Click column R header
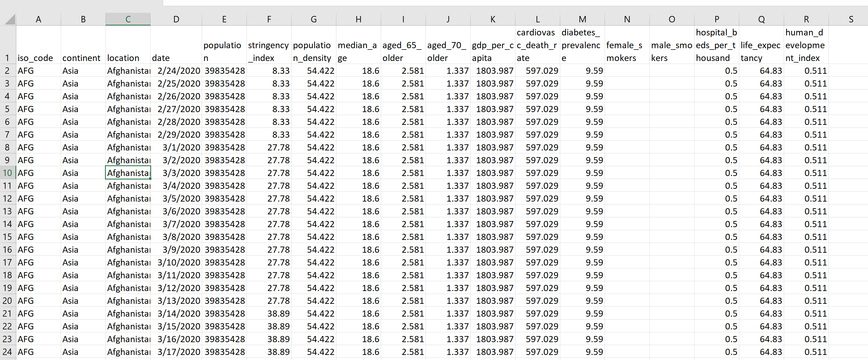Image resolution: width=868 pixels, height=360 pixels. click(806, 19)
